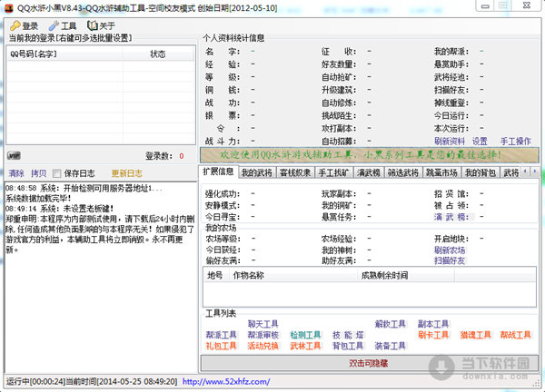Click the 状态 column header

[x=158, y=54]
